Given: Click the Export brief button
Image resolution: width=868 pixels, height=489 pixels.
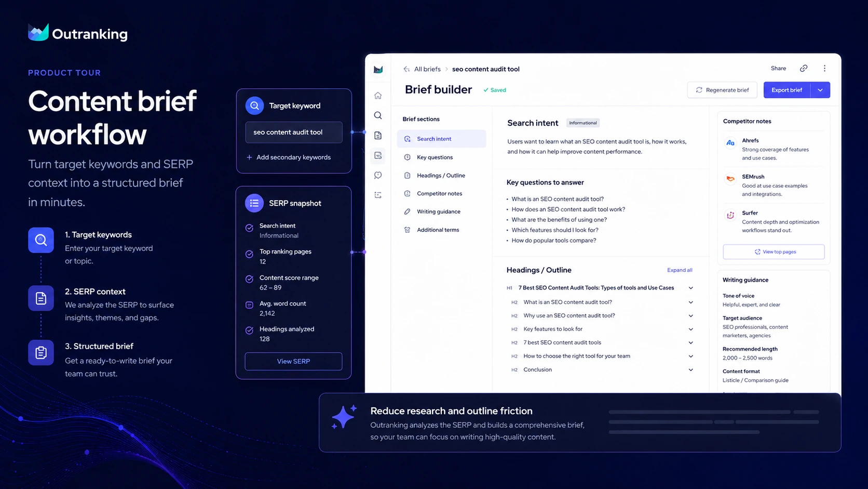Looking at the screenshot, I should [787, 90].
